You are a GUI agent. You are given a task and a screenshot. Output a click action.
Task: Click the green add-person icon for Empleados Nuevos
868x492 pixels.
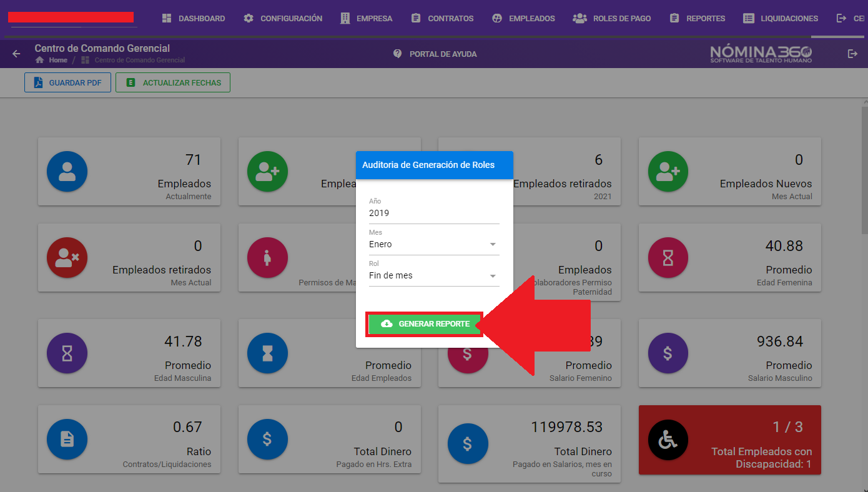point(668,171)
